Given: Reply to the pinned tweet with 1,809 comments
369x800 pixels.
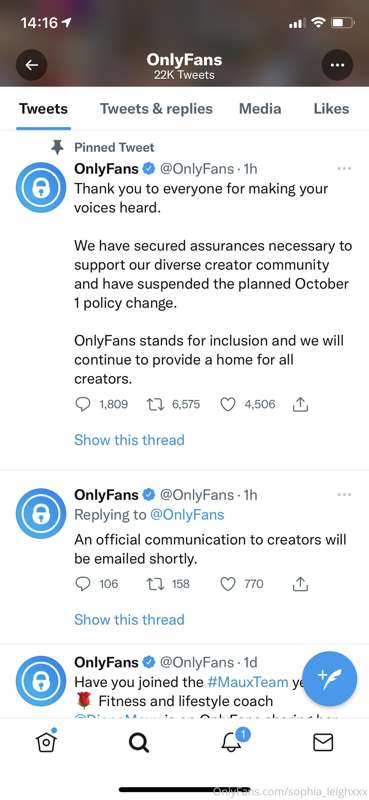Looking at the screenshot, I should point(82,405).
